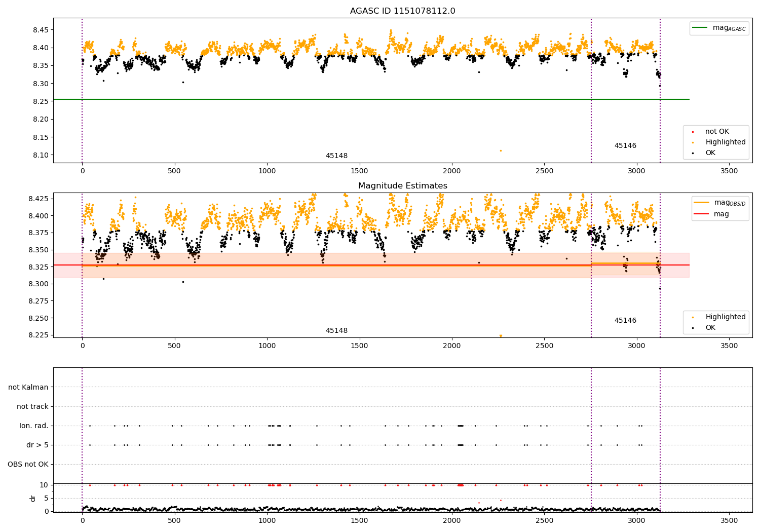Click the dr axis tick label 10
Image resolution: width=760 pixels, height=532 pixels.
pos(44,485)
